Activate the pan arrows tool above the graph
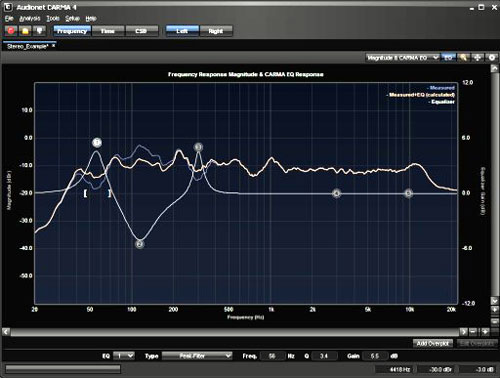 (x=477, y=58)
